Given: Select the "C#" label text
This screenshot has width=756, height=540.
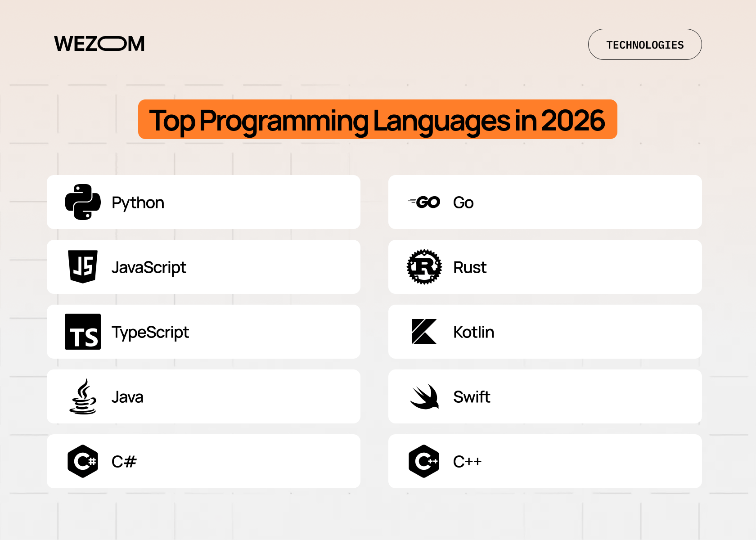Looking at the screenshot, I should [x=124, y=462].
